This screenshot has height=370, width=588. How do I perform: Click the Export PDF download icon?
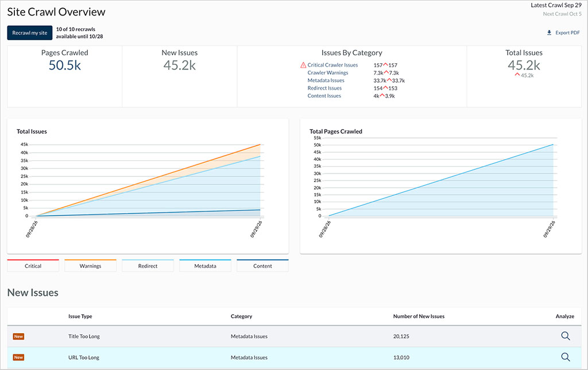click(549, 33)
